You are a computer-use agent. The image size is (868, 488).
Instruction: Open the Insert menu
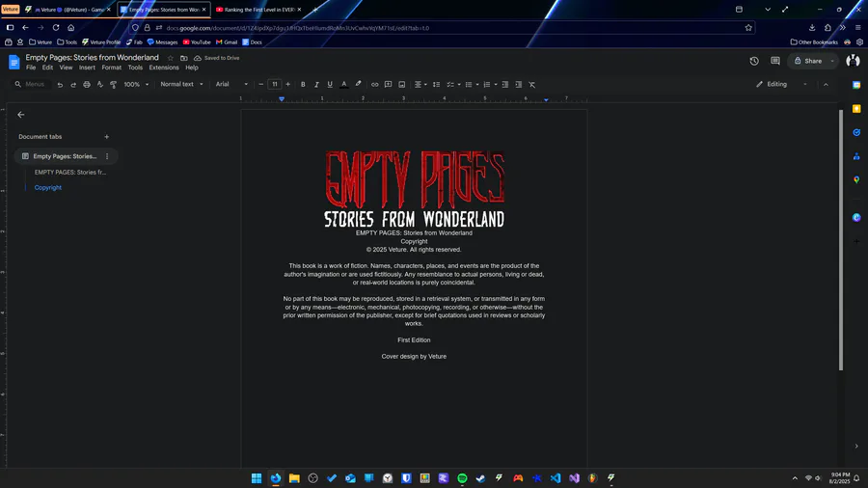click(x=87, y=68)
